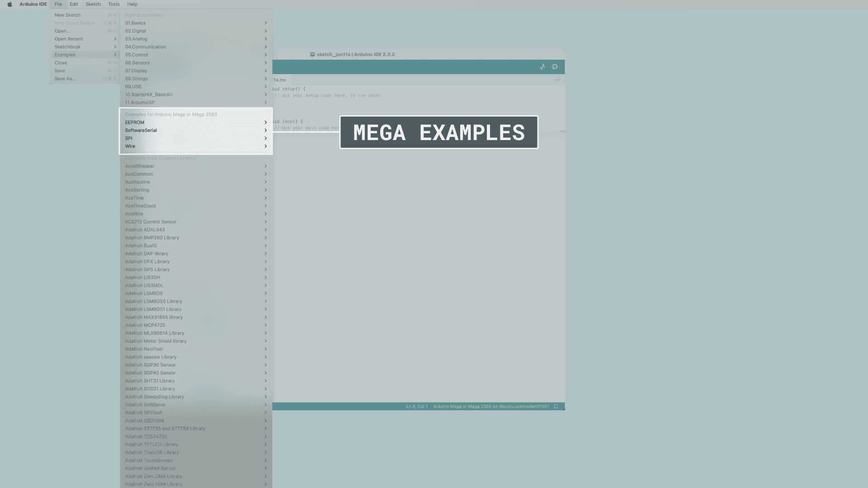Open the Sketch menu
Image resolution: width=868 pixels, height=488 pixels.
pos(93,4)
